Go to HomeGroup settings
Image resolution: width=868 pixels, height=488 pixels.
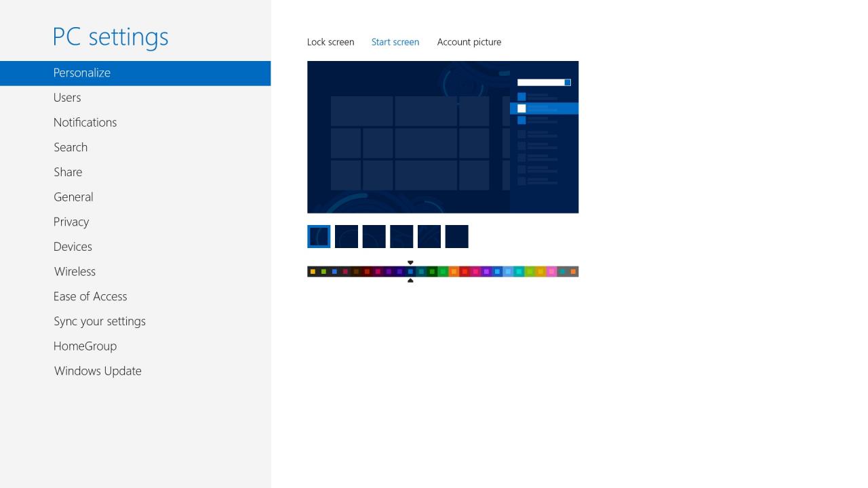tap(85, 346)
